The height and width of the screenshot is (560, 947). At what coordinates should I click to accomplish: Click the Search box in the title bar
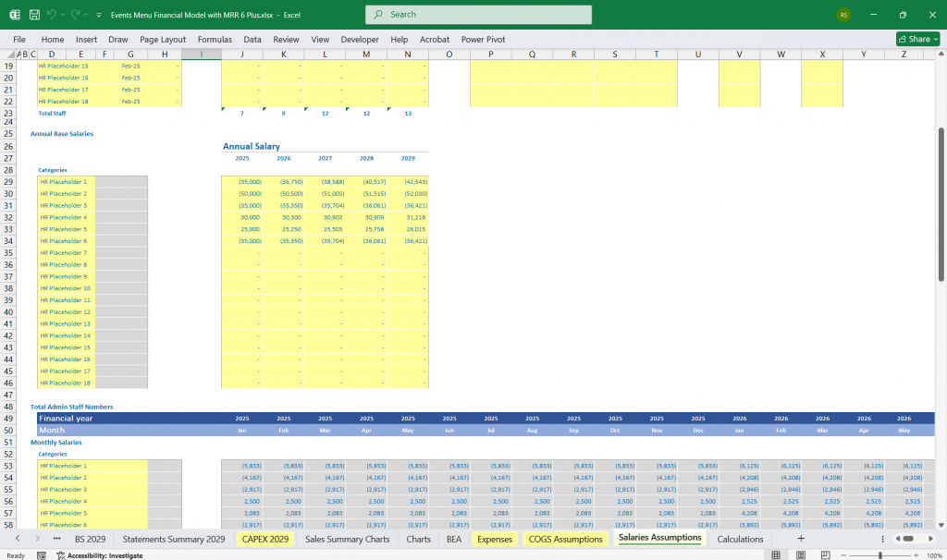(x=478, y=15)
